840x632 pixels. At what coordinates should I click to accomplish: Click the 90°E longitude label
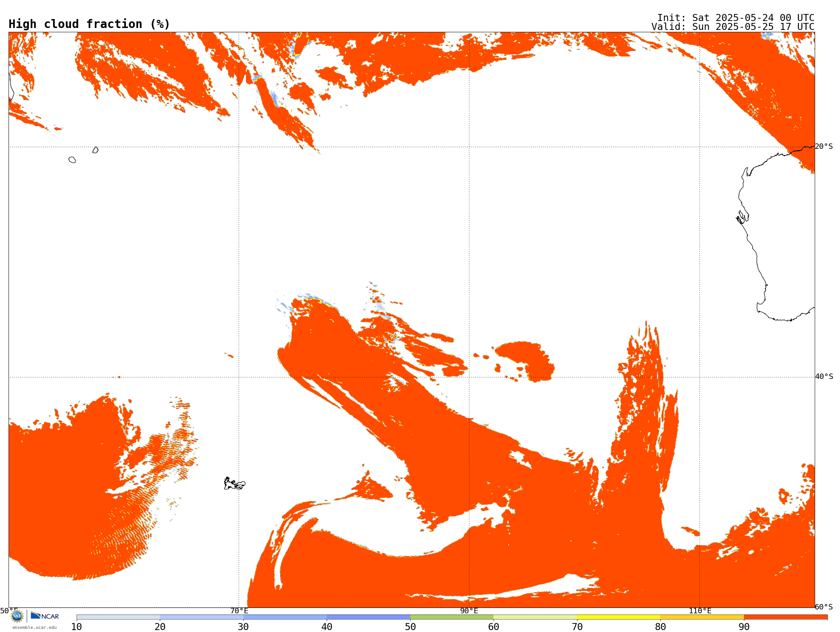[469, 611]
